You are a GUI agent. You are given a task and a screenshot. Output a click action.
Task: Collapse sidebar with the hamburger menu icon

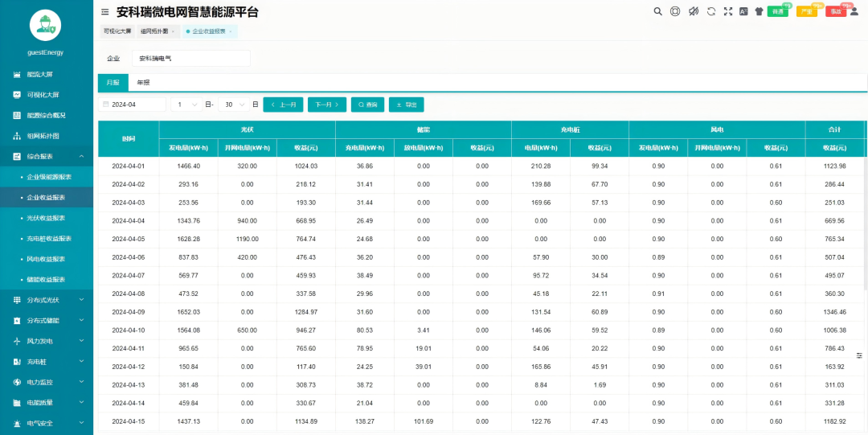pyautogui.click(x=105, y=12)
